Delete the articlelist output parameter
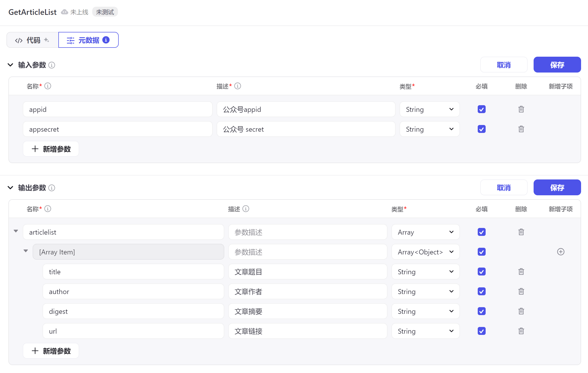The width and height of the screenshot is (588, 373). click(521, 232)
